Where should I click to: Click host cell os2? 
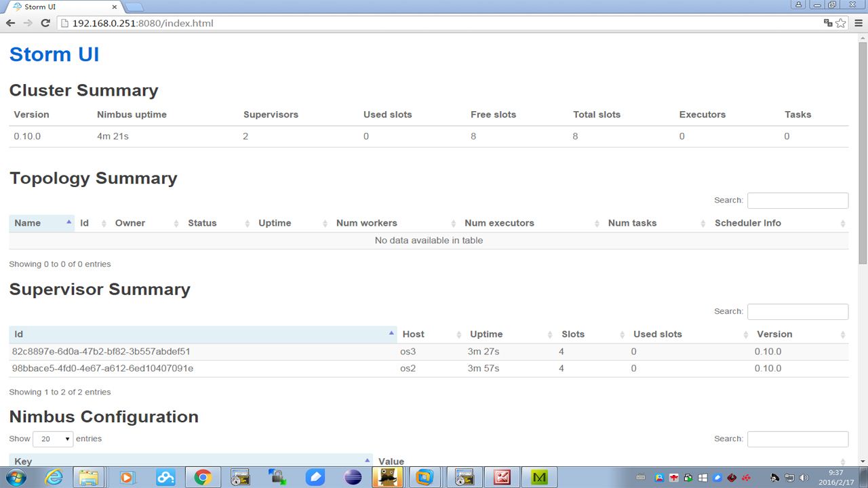408,369
